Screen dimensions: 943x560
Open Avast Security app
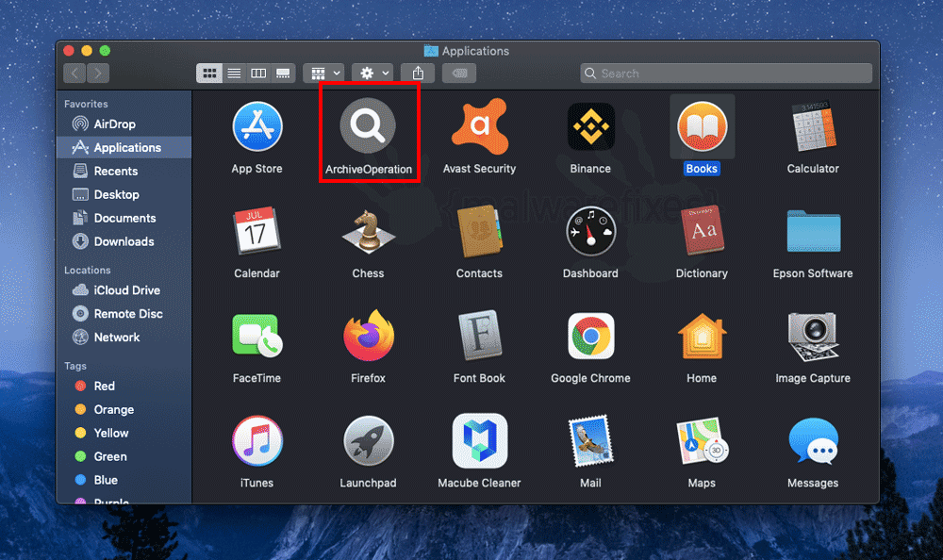click(479, 126)
